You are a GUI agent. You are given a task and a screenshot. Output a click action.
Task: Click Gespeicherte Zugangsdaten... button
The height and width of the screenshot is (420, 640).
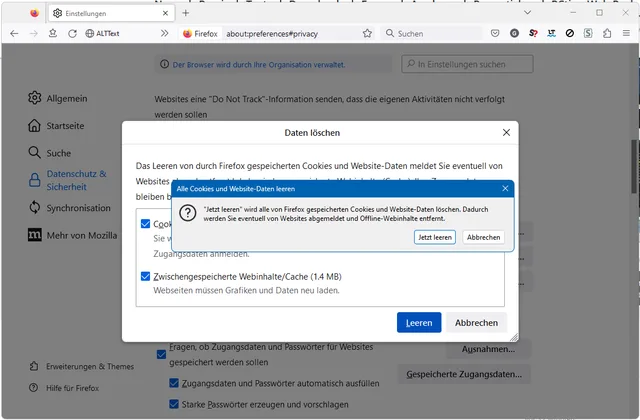click(x=464, y=374)
